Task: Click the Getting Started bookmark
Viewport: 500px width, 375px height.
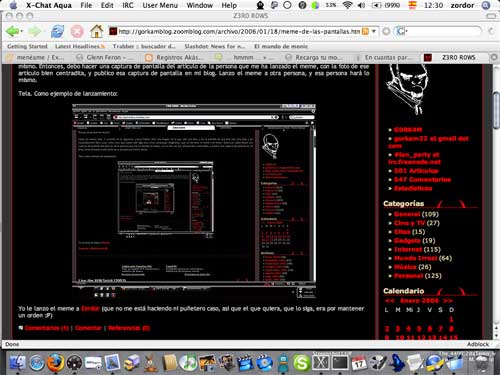Action: [27, 46]
